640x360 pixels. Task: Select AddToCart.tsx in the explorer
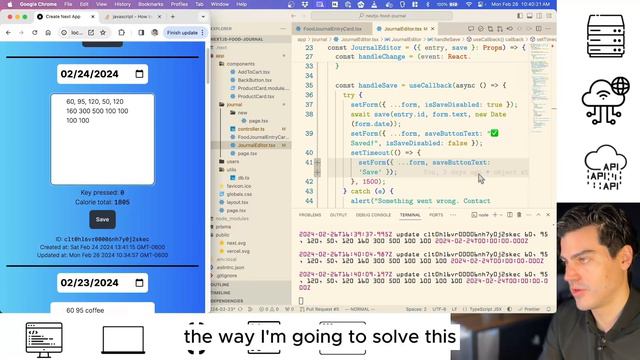click(253, 72)
